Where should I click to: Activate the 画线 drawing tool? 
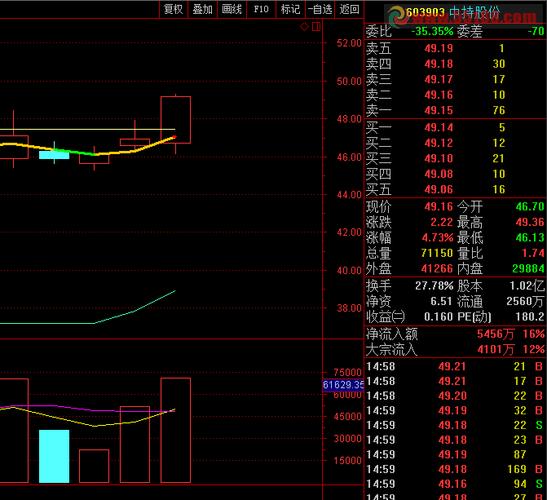point(232,9)
